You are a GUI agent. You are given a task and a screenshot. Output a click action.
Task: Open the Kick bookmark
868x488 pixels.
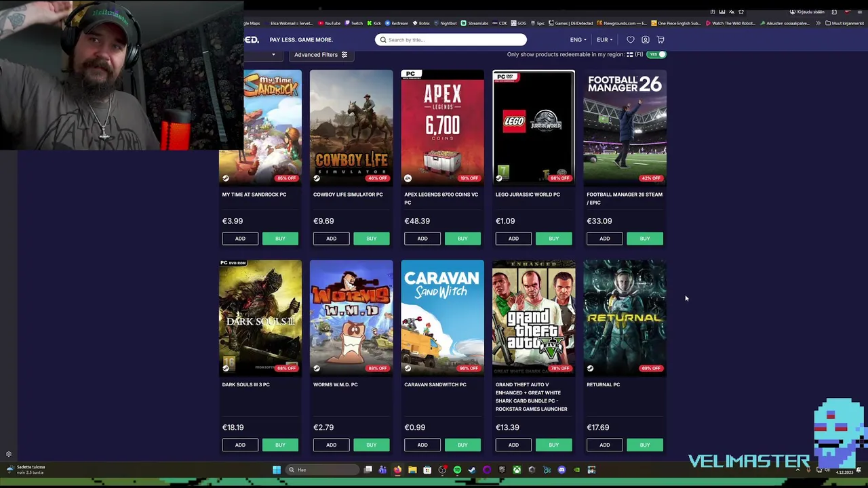374,23
